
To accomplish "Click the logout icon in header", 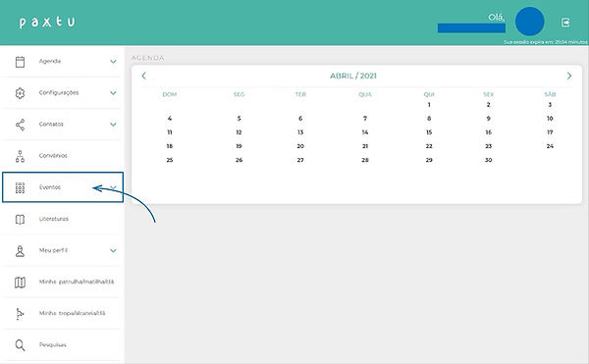I will [x=565, y=23].
